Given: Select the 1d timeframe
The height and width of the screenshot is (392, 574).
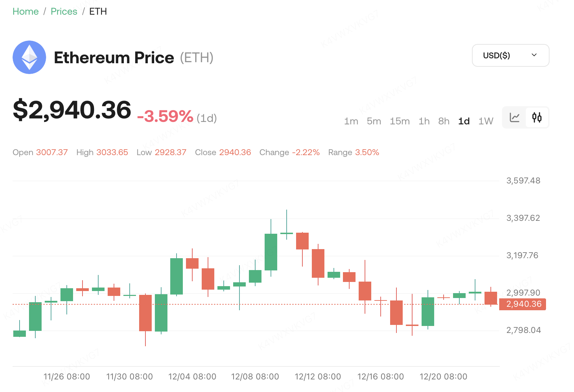Looking at the screenshot, I should pos(464,121).
